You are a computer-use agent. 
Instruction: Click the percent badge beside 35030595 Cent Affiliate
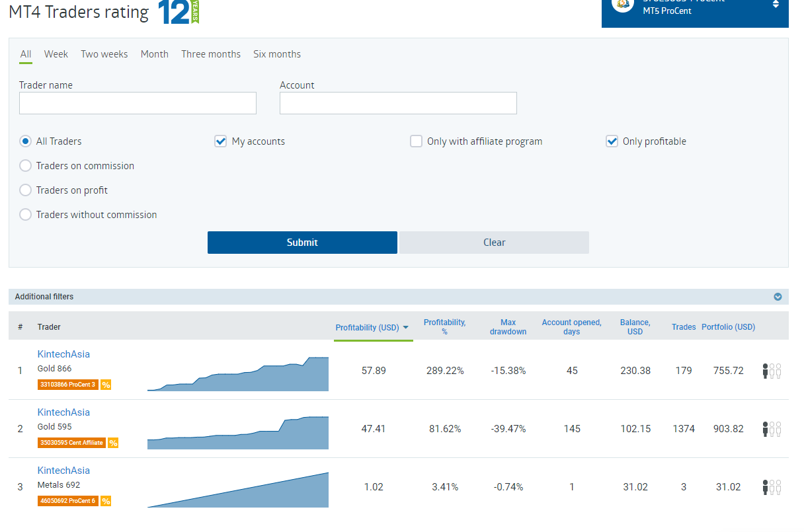[x=113, y=443]
